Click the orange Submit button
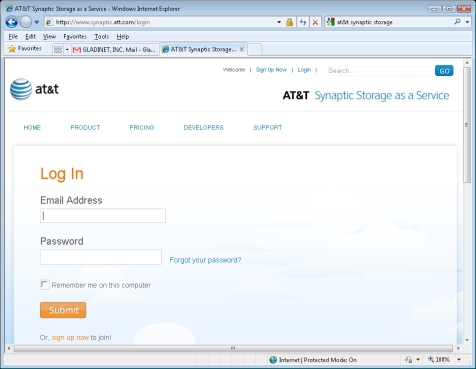476x369 pixels. (x=63, y=310)
